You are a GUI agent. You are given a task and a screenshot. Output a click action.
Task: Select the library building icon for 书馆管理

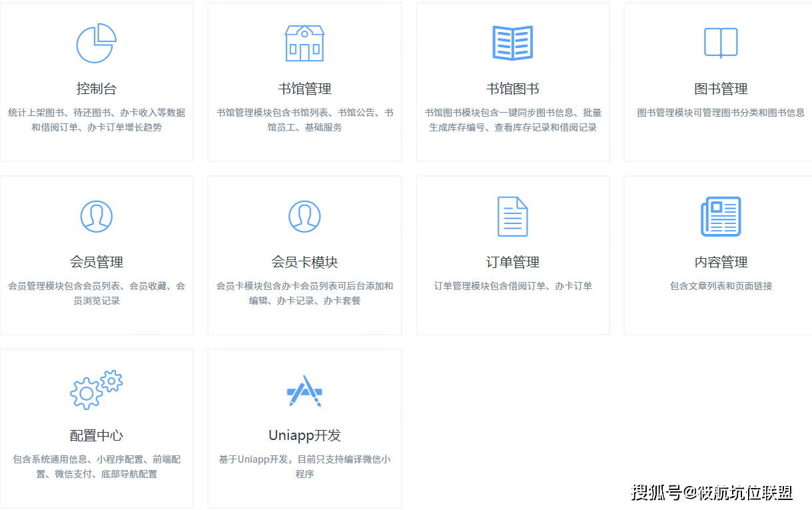point(304,42)
